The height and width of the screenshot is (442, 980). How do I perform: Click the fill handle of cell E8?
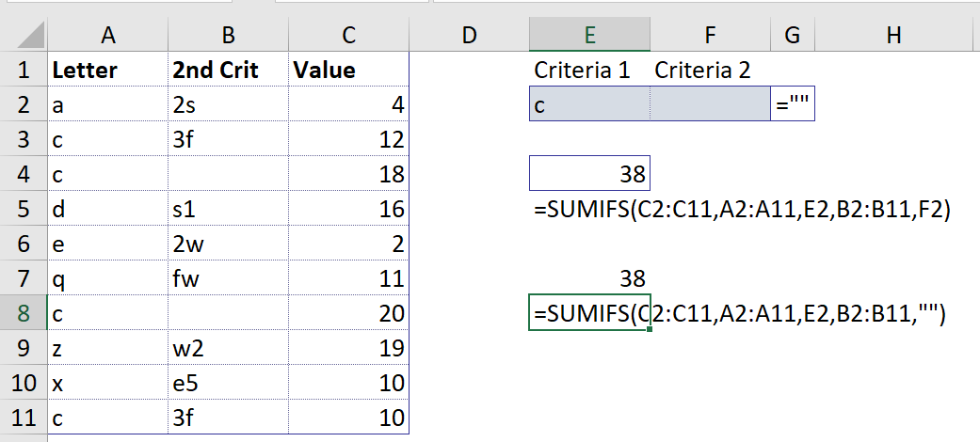point(650,329)
